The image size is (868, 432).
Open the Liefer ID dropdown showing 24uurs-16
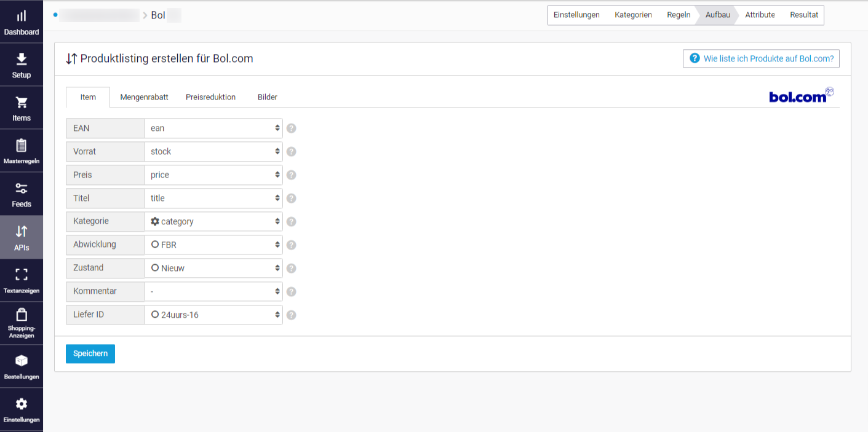(x=213, y=315)
